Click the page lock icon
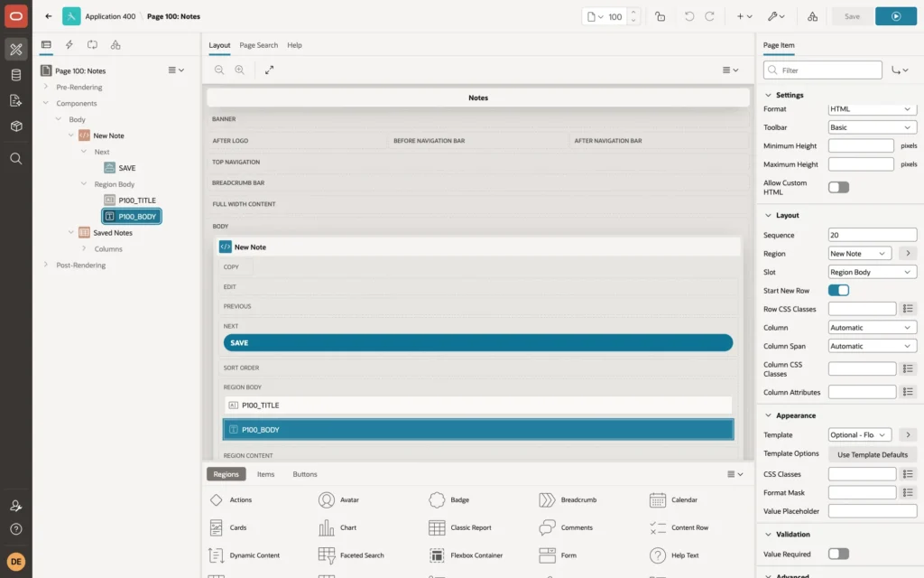 tap(660, 16)
